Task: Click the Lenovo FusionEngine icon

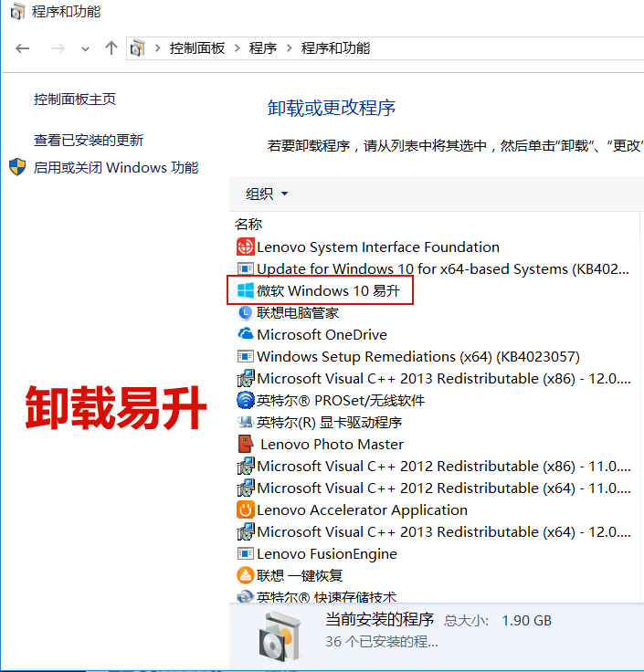Action: click(x=245, y=553)
